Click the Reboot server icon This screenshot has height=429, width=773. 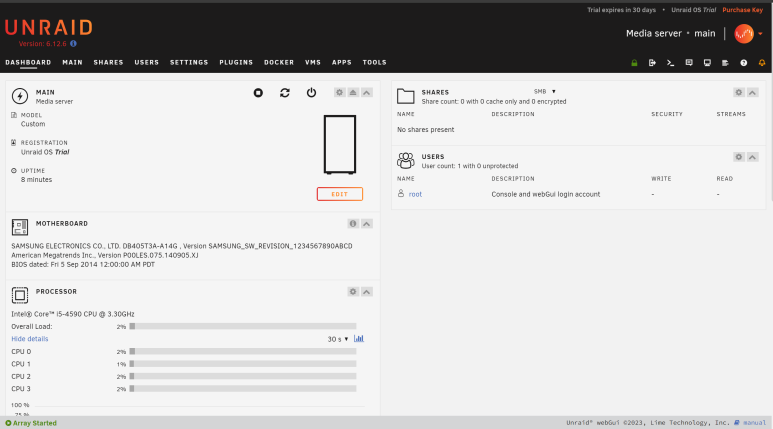tap(285, 93)
